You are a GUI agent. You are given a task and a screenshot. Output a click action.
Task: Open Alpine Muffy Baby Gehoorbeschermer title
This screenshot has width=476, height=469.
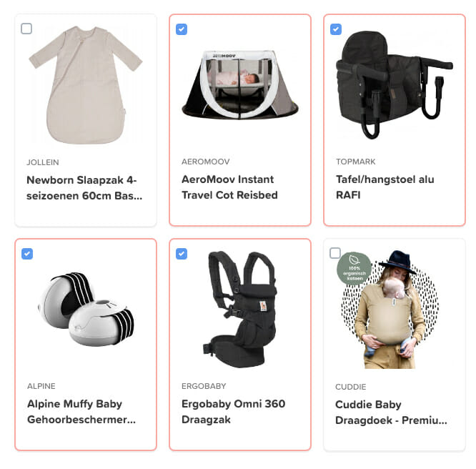click(x=81, y=412)
